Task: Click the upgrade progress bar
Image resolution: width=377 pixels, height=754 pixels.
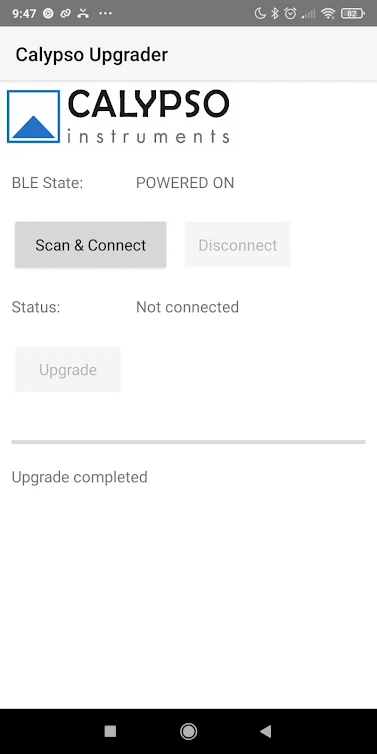Action: click(188, 442)
